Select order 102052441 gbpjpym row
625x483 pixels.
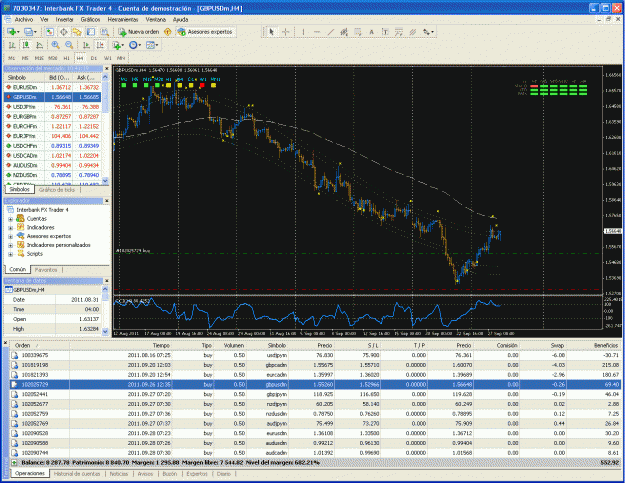coord(315,395)
